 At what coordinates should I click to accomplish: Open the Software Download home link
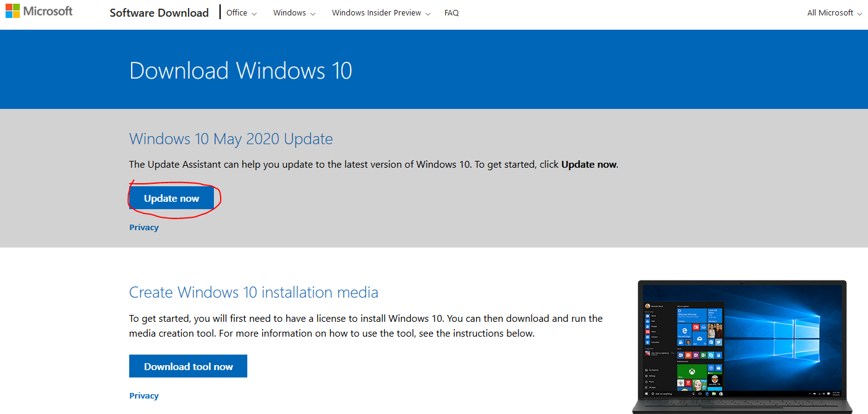pos(159,13)
